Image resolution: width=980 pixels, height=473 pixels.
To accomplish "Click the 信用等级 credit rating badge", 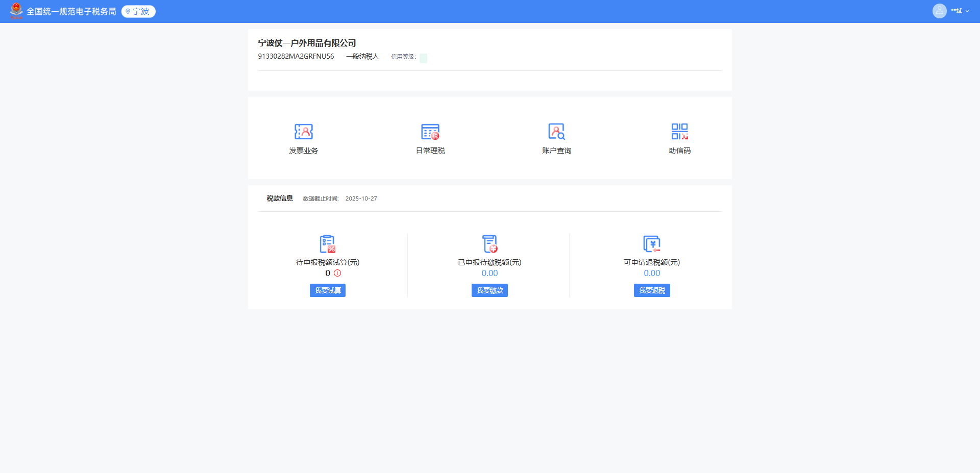I will (x=423, y=58).
